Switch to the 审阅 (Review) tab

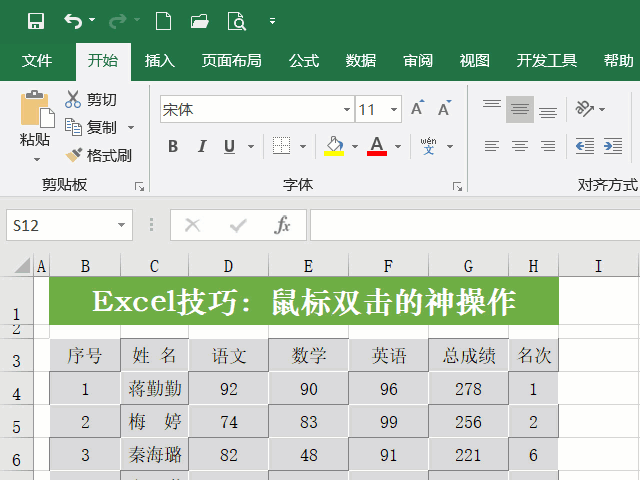(x=418, y=61)
